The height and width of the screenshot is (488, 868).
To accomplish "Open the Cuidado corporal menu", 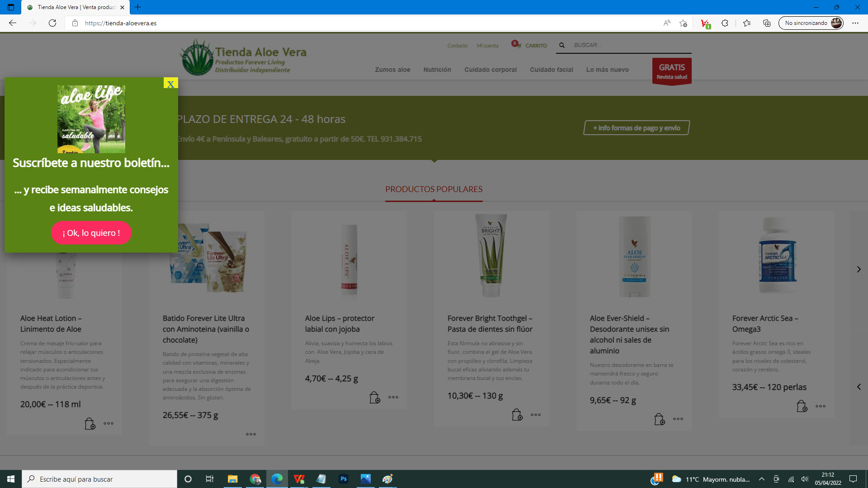I will click(x=491, y=70).
